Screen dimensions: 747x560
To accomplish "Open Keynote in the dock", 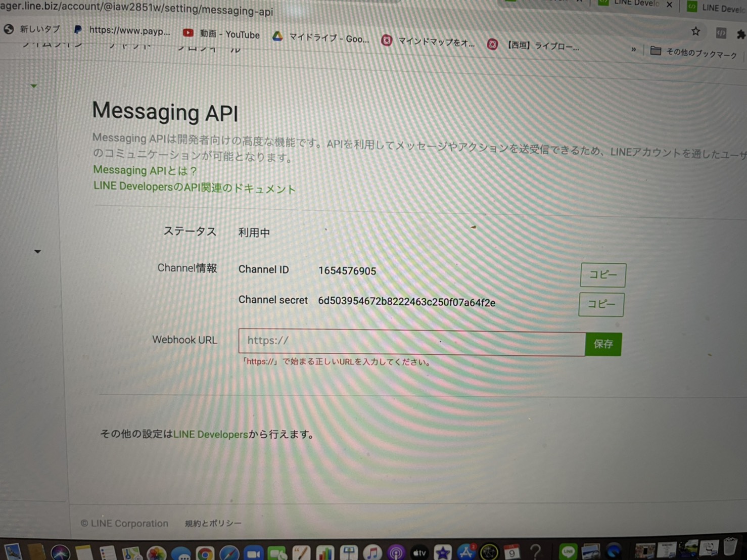I will (349, 553).
